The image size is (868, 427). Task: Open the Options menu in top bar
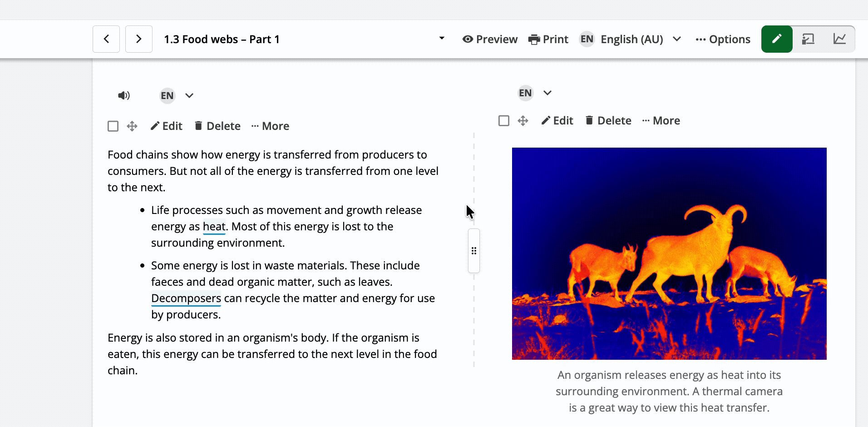point(723,40)
